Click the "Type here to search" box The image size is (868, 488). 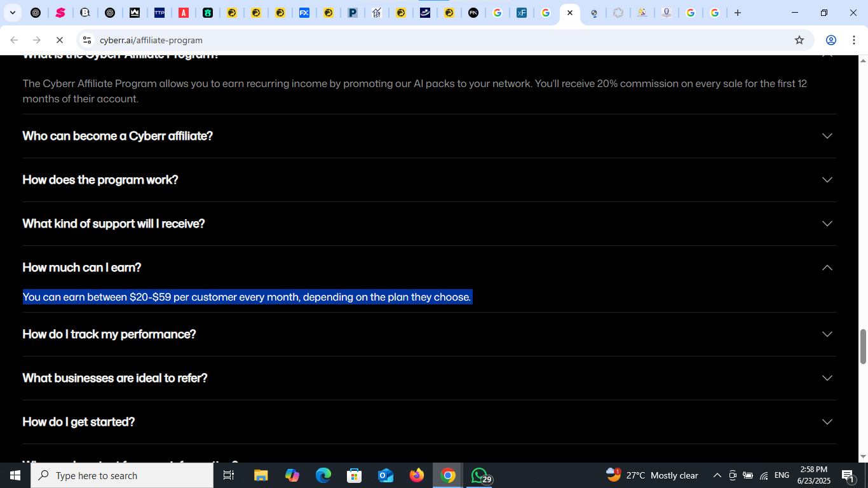click(x=122, y=475)
